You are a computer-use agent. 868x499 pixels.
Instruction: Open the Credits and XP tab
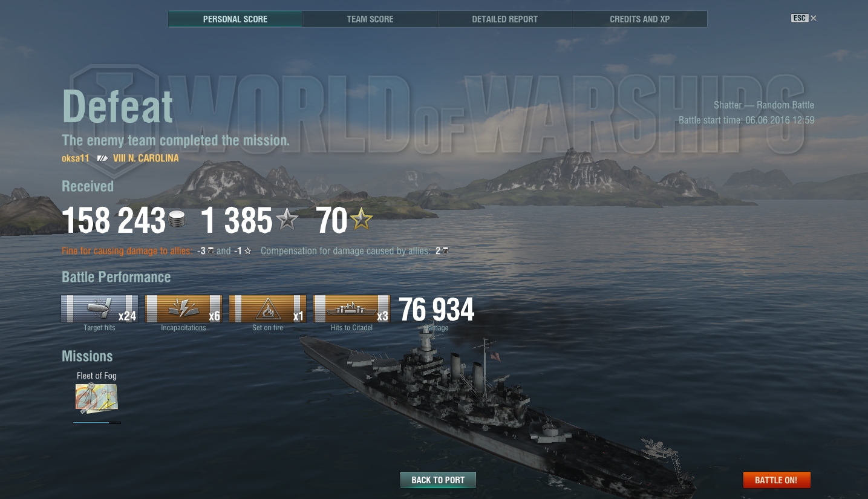click(x=640, y=19)
